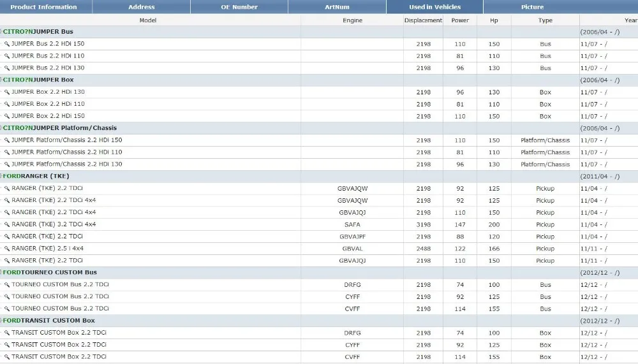This screenshot has height=364, width=638.
Task: Select engine code GBVAJPF cell
Action: click(x=352, y=237)
